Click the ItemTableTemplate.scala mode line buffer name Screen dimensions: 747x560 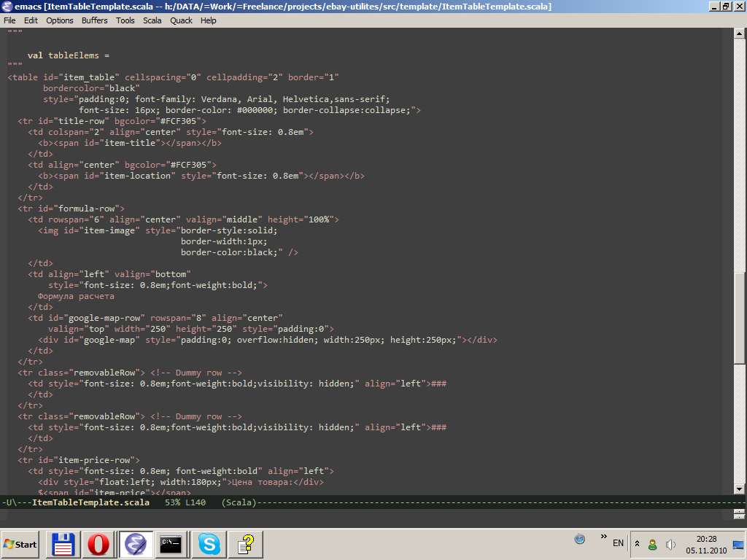(x=90, y=502)
